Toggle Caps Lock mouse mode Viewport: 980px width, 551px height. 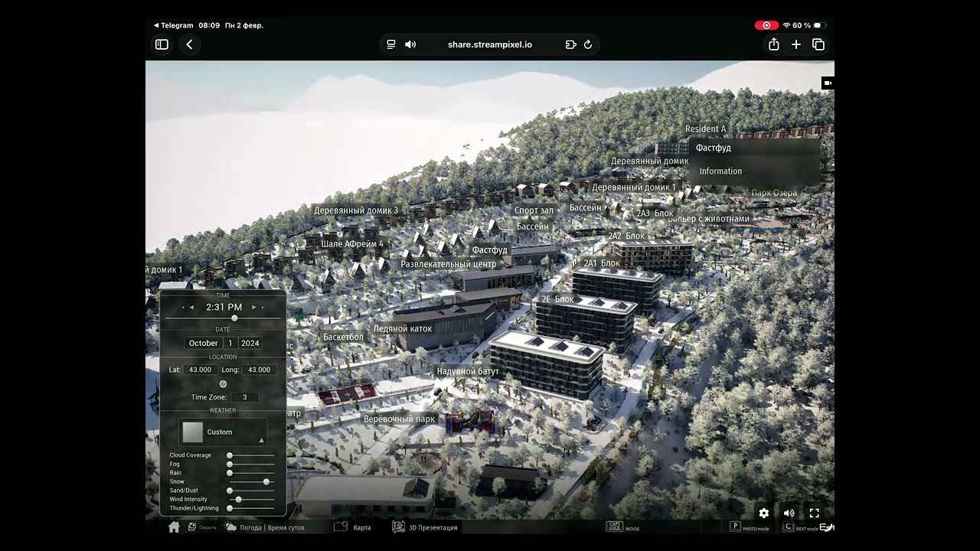622,527
